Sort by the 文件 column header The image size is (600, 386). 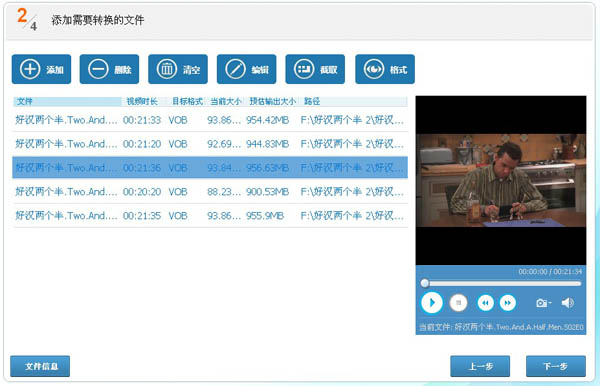pyautogui.click(x=67, y=101)
